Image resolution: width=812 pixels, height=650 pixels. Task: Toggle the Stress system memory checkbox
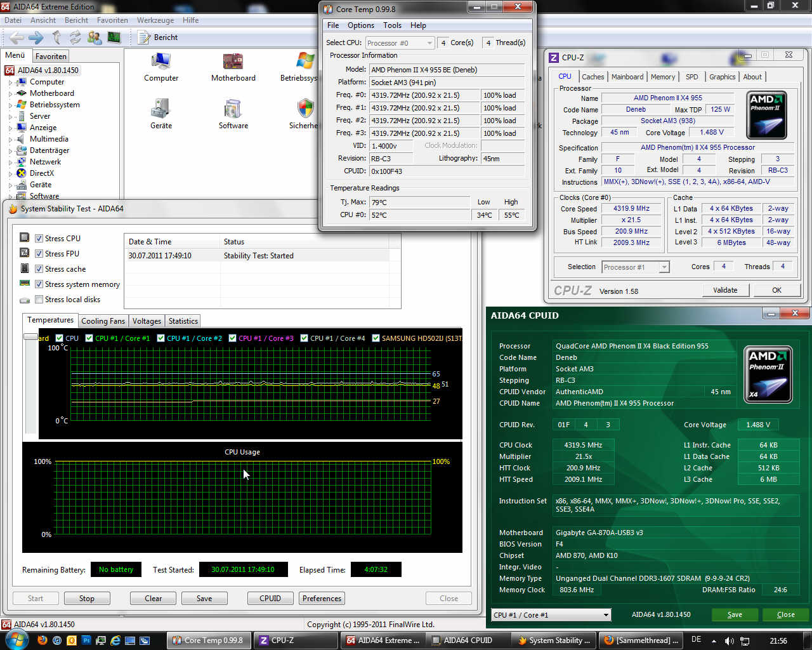point(39,284)
